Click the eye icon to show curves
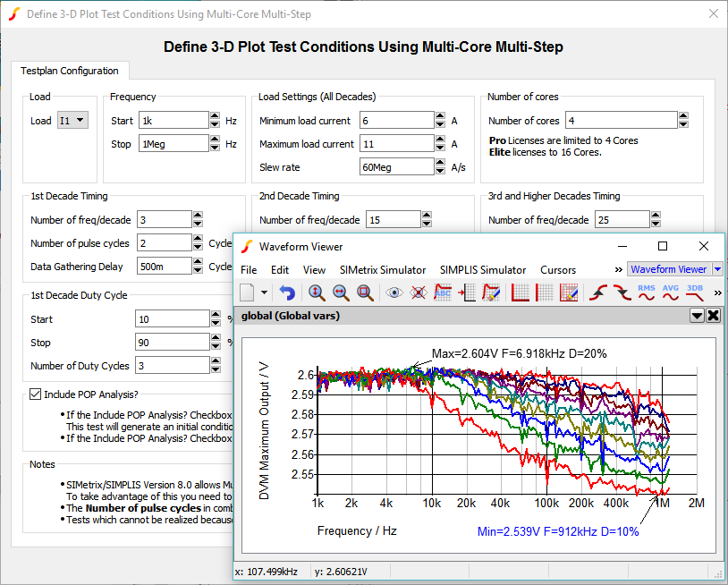Image resolution: width=728 pixels, height=585 pixels. click(393, 292)
